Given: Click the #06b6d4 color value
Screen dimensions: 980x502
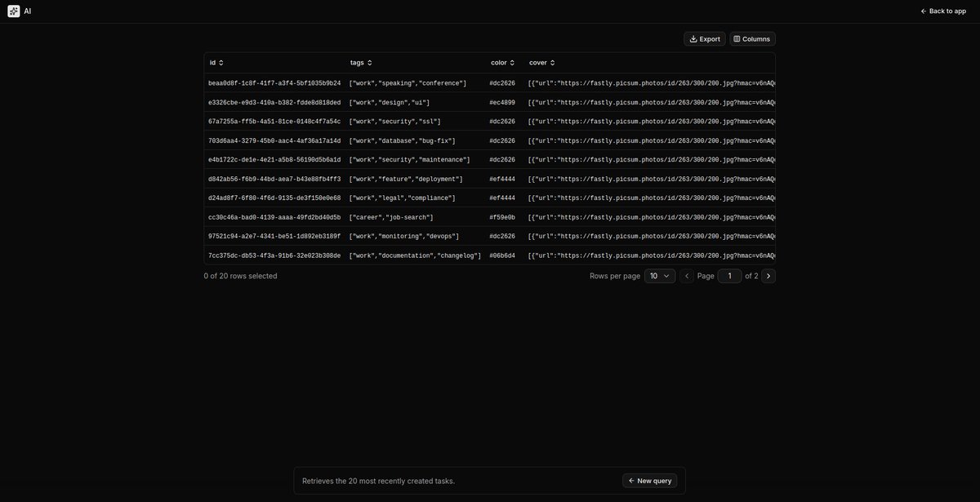Looking at the screenshot, I should (502, 256).
